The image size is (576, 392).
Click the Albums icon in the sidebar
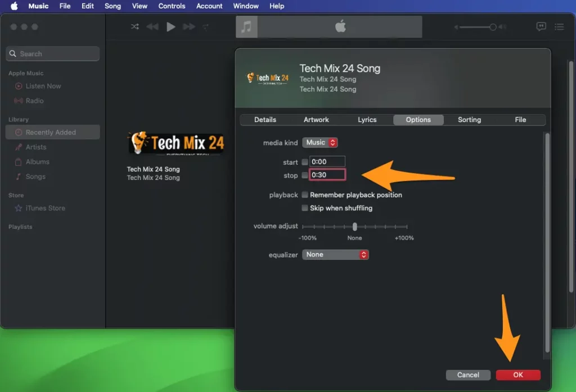19,161
